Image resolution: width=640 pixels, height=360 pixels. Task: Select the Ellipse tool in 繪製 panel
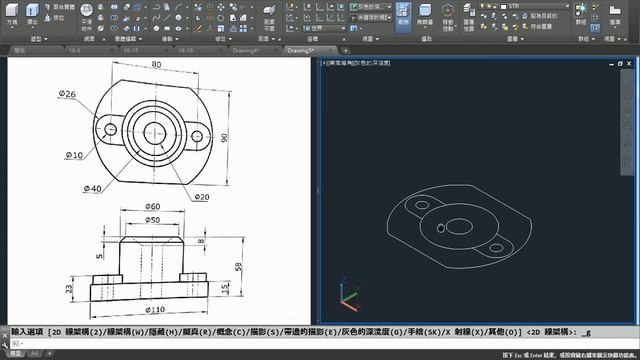coord(178,28)
